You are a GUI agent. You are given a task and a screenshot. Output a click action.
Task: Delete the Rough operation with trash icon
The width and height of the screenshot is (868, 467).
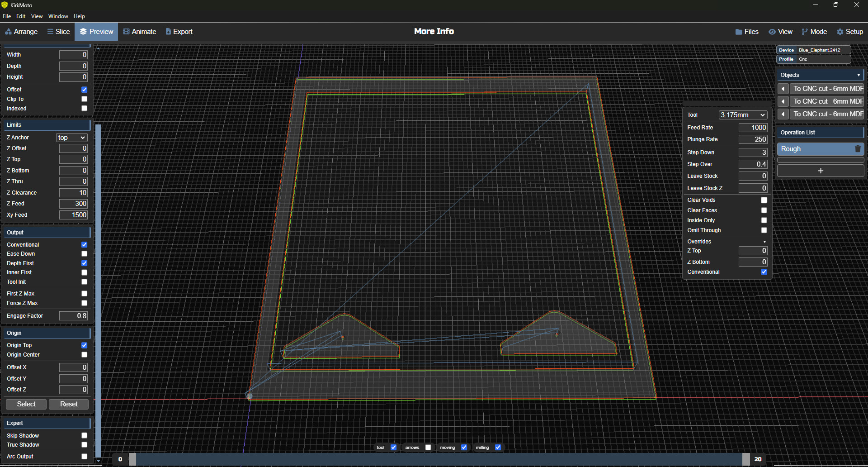click(x=858, y=149)
